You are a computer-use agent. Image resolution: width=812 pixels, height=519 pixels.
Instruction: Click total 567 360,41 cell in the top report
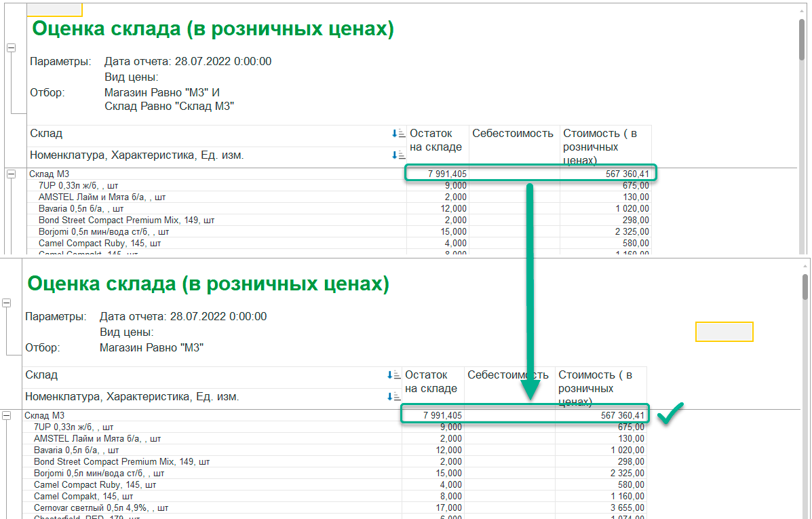point(606,174)
